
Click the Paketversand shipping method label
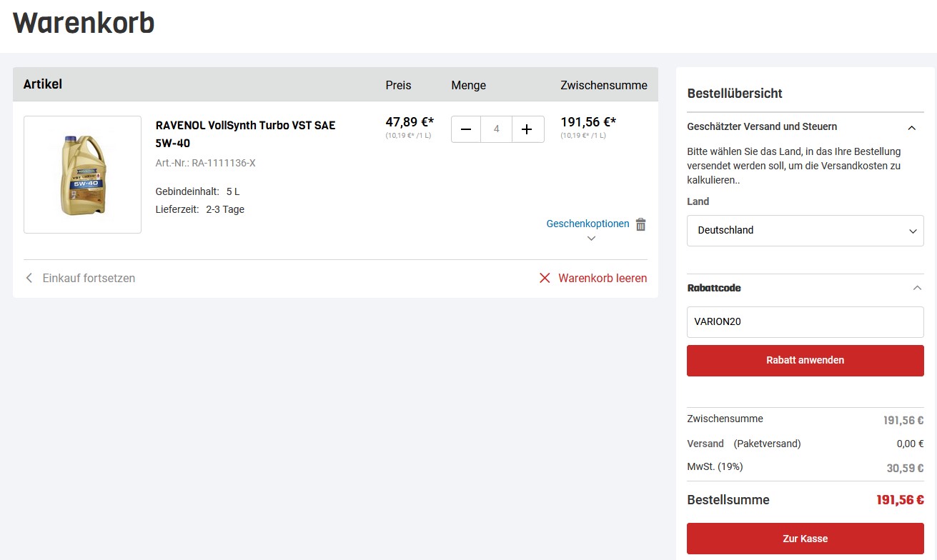click(767, 444)
